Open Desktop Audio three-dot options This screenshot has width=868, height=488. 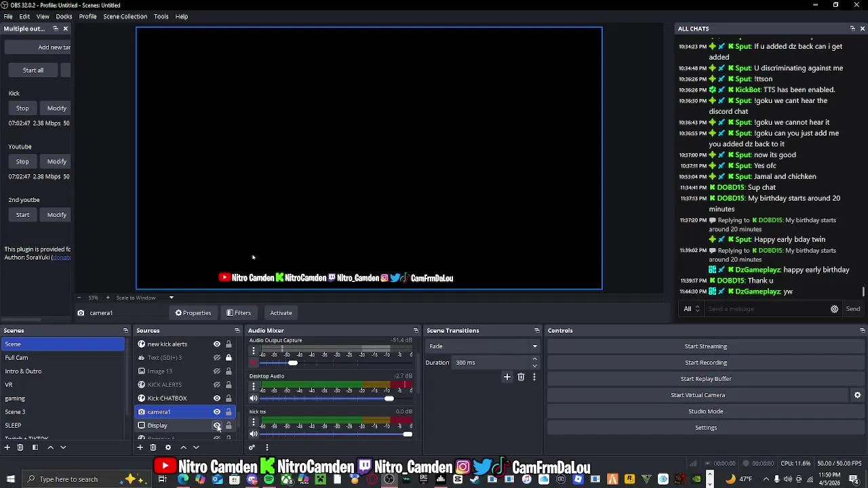(x=254, y=386)
